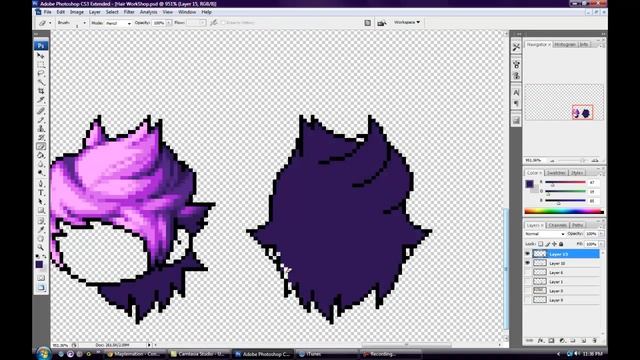The height and width of the screenshot is (360, 640).
Task: Switch to the Swatches tab
Action: click(556, 173)
